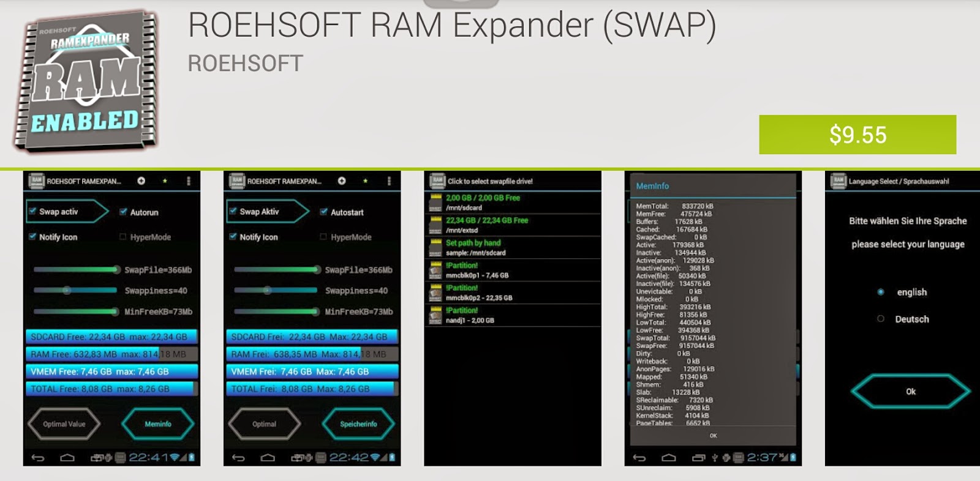Open the ROEHSOFT developer link
The height and width of the screenshot is (481, 980).
coord(246,64)
